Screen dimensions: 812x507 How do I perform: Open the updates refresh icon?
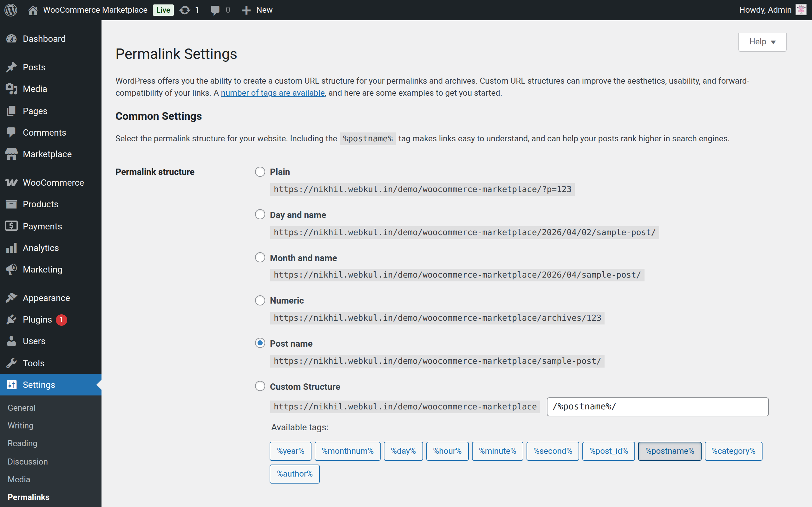click(185, 10)
